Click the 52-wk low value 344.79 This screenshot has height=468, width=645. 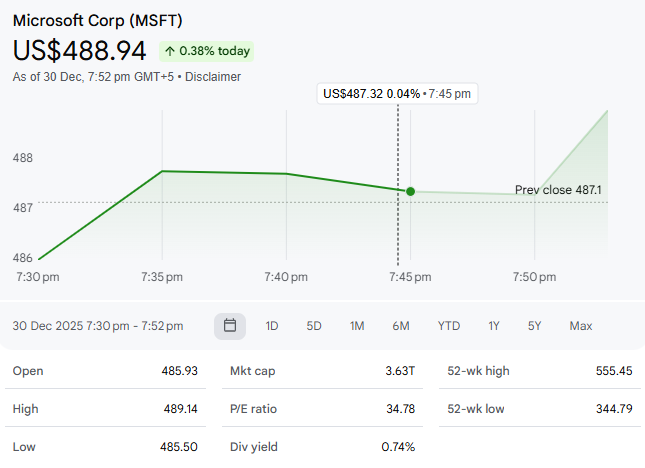tap(614, 409)
